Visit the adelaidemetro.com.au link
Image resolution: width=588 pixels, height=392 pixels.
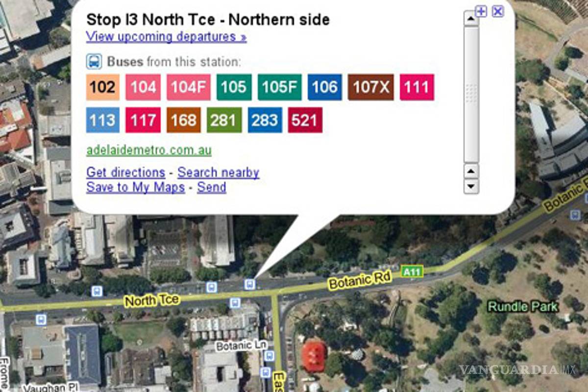point(149,150)
